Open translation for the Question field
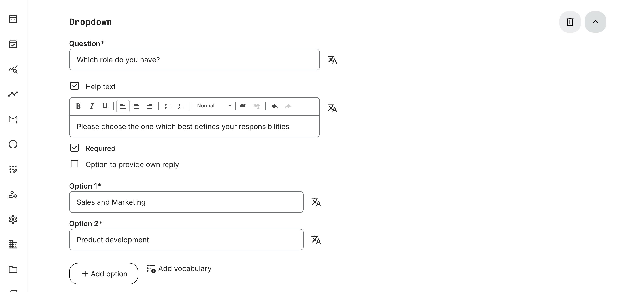644x292 pixels. (x=332, y=60)
